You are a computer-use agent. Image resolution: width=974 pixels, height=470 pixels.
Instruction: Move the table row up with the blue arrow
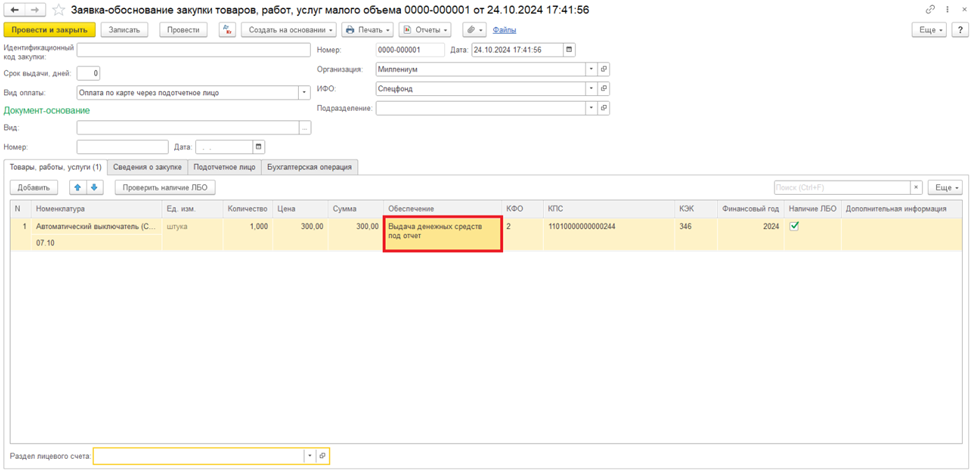[x=78, y=187]
